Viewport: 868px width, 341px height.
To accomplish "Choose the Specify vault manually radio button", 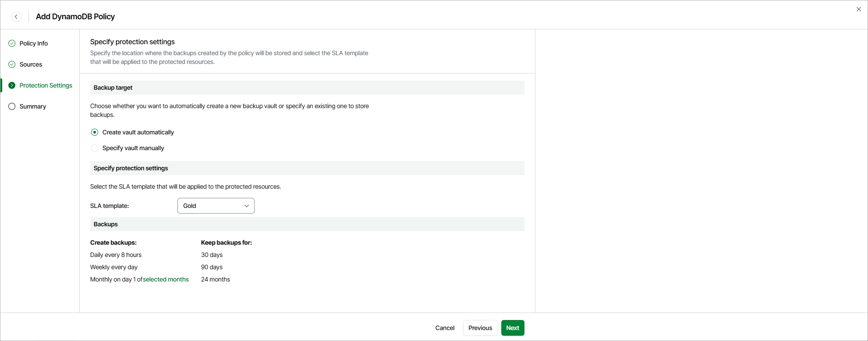I will click(x=95, y=148).
